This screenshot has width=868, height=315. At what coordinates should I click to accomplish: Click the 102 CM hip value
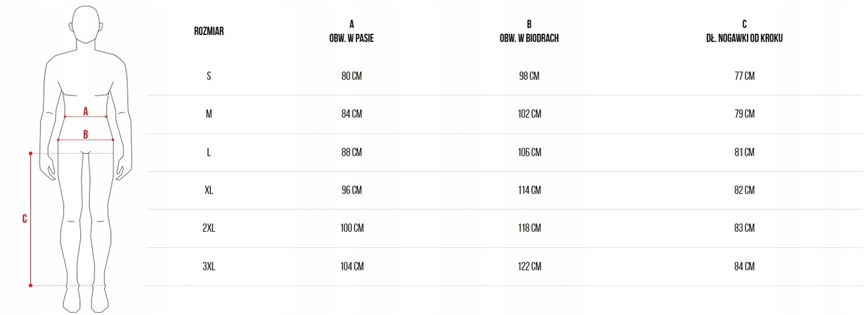pos(529,114)
